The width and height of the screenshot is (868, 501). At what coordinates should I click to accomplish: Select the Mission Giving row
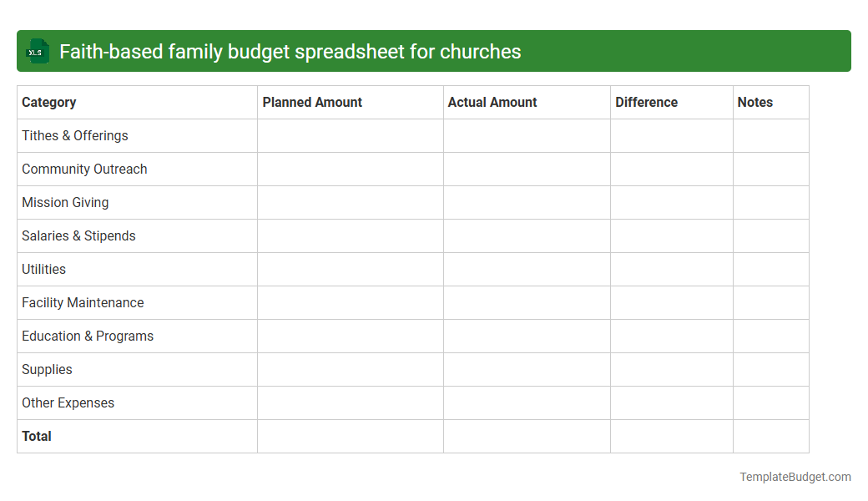[x=65, y=202]
